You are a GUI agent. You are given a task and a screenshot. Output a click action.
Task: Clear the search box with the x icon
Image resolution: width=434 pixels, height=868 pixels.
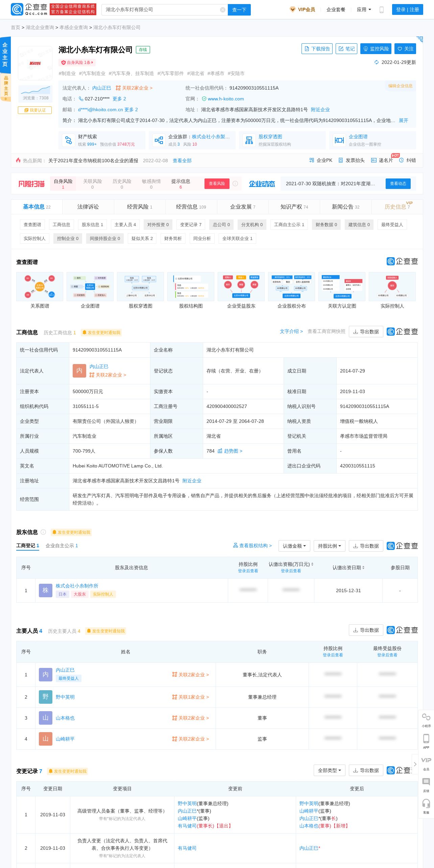pos(223,10)
